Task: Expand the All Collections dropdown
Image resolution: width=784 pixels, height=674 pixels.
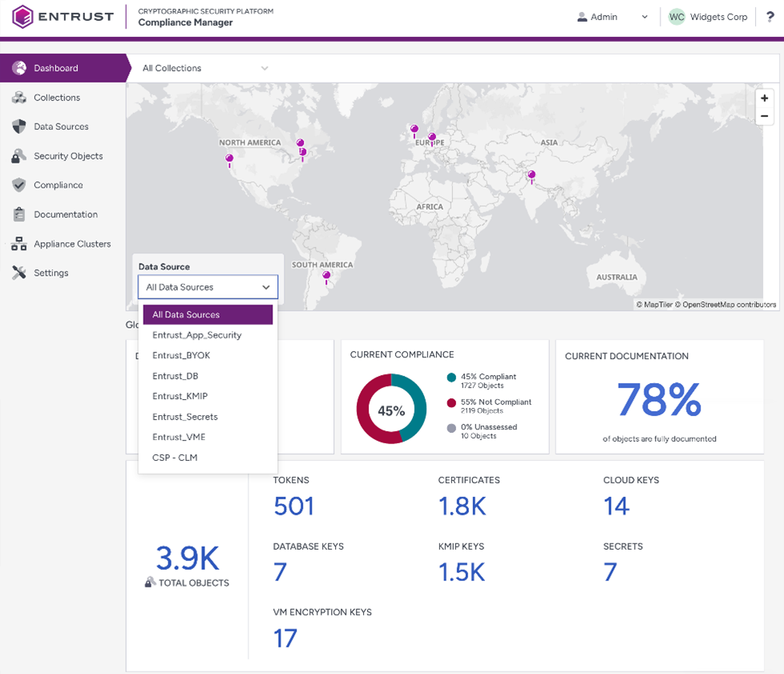Action: (205, 68)
